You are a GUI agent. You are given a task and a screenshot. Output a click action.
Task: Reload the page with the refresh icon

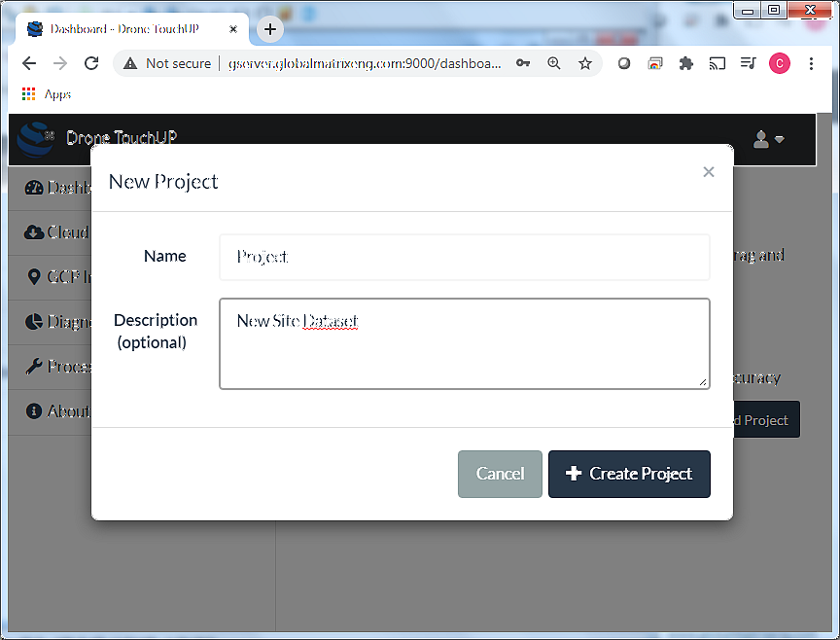(x=91, y=63)
